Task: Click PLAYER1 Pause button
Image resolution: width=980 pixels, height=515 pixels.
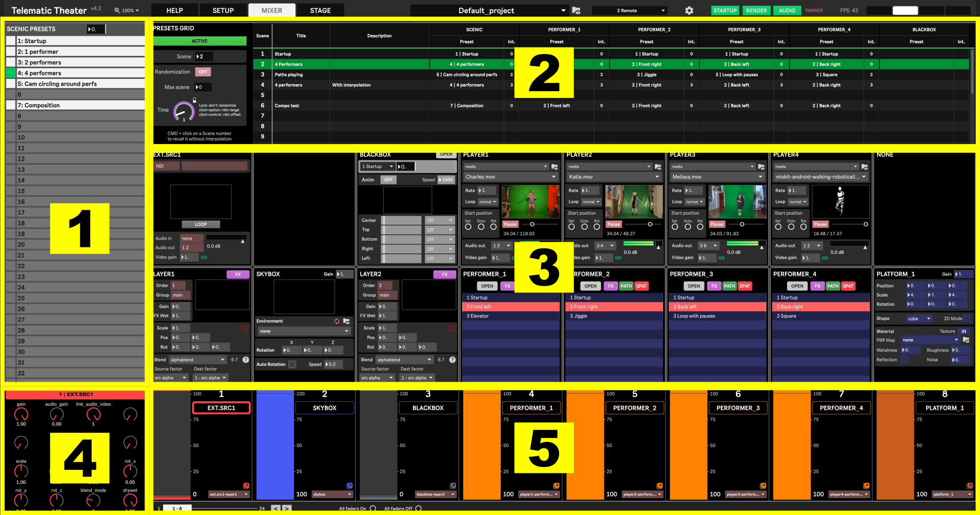Action: coord(510,224)
